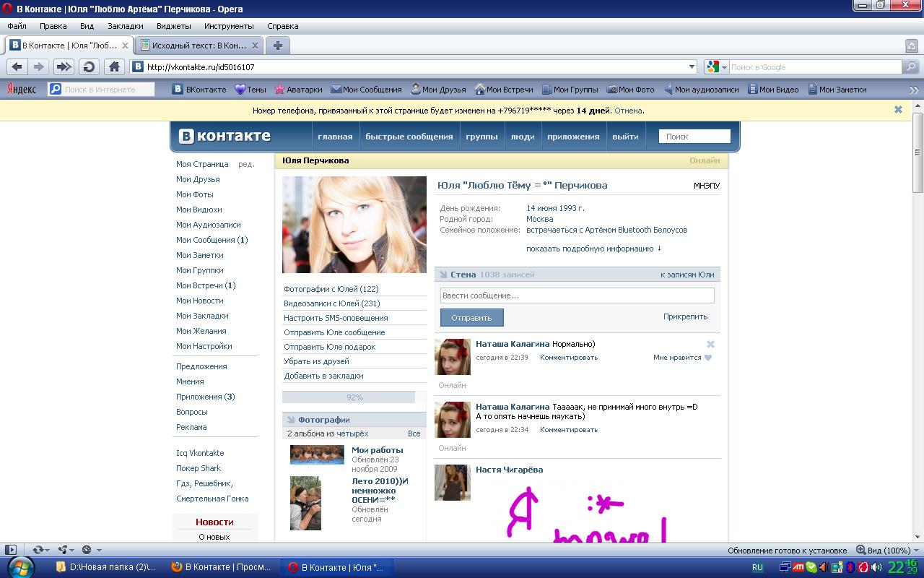Reload the current page
This screenshot has width=924, height=578.
89,67
